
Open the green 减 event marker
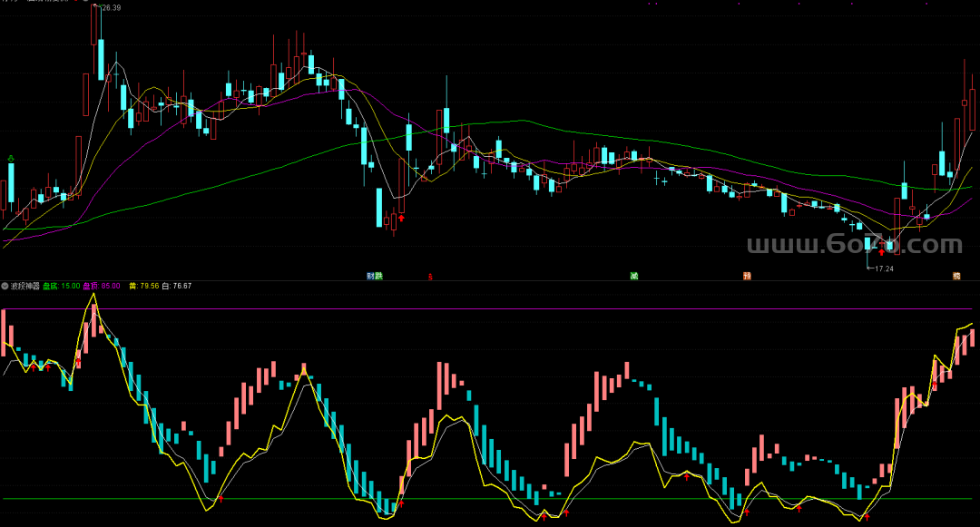pos(633,275)
